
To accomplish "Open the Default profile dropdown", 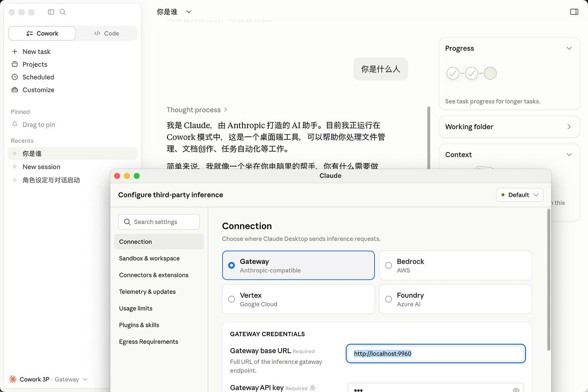I will (520, 195).
